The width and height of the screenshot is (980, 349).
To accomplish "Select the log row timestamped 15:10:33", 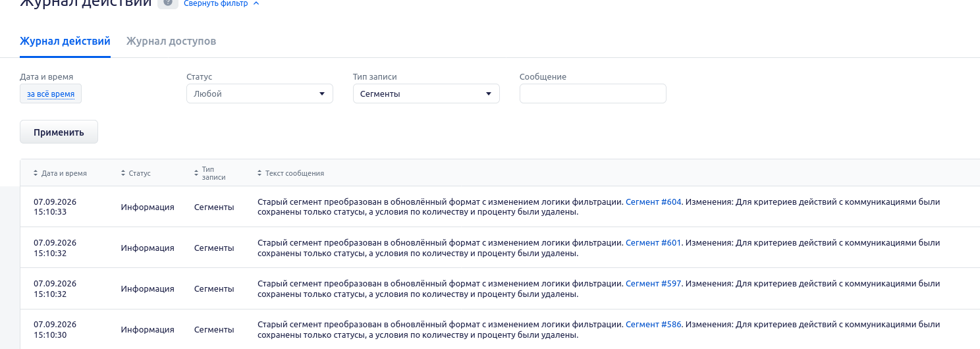I will [x=500, y=207].
